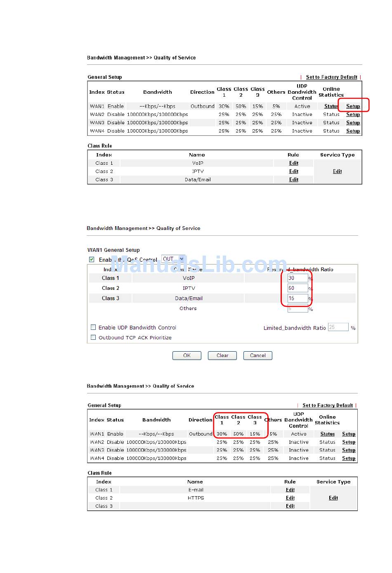The height and width of the screenshot is (573, 392).
Task: Click the IPTV bandwidth ratio field
Action: 298,288
